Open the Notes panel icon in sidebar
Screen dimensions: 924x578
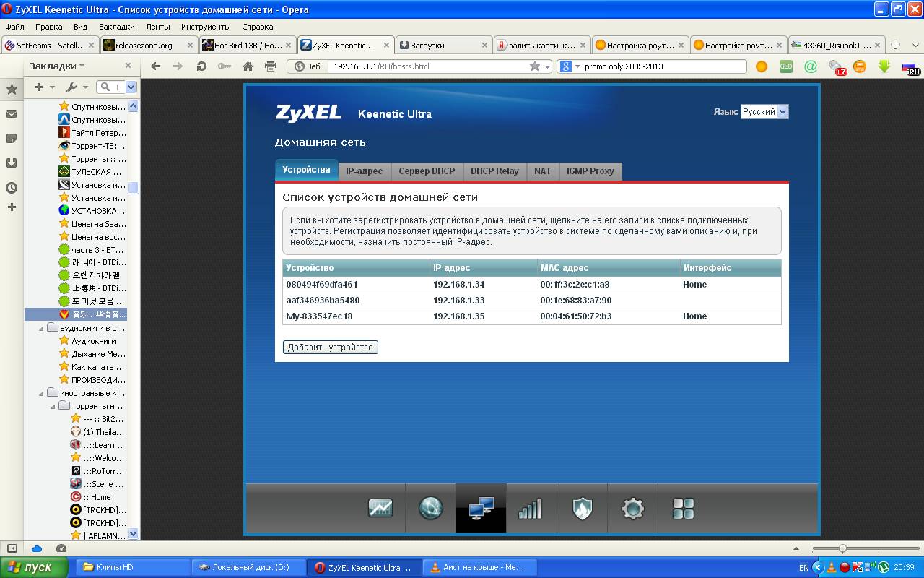click(12, 138)
